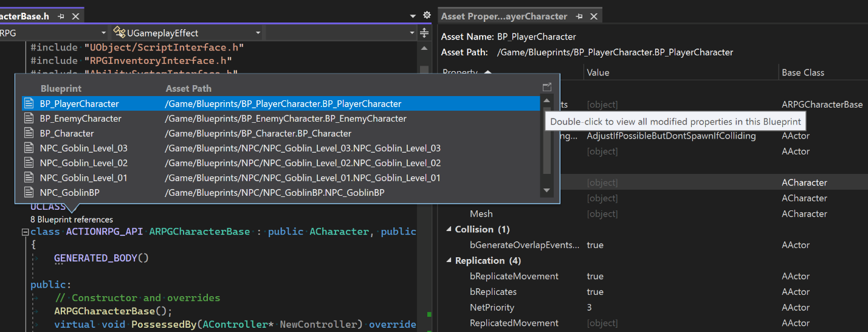Collapse the Collision property group
The width and height of the screenshot is (868, 332).
pyautogui.click(x=449, y=229)
